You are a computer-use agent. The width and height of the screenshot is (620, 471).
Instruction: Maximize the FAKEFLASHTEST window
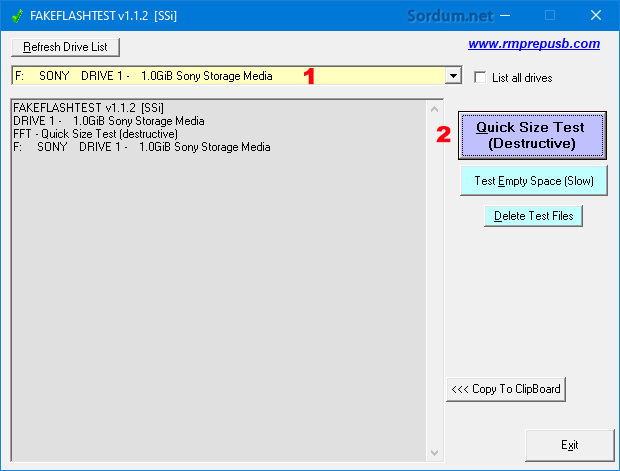pyautogui.click(x=549, y=15)
